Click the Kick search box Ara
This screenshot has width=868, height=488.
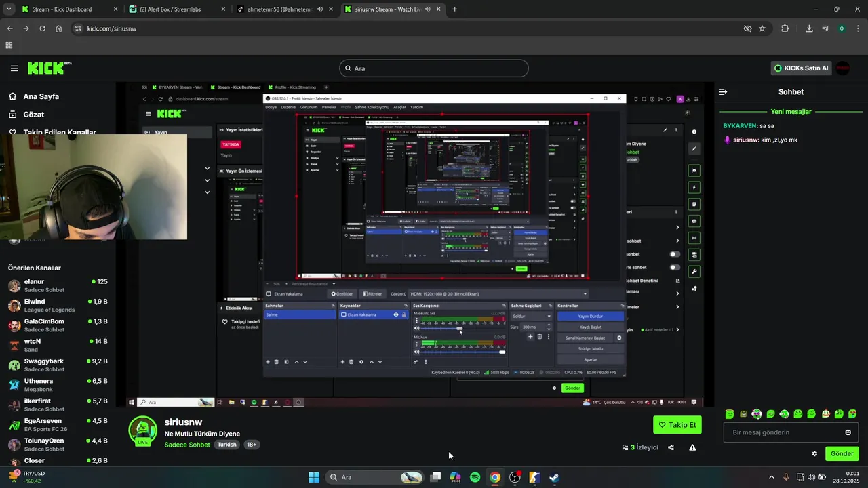[434, 68]
